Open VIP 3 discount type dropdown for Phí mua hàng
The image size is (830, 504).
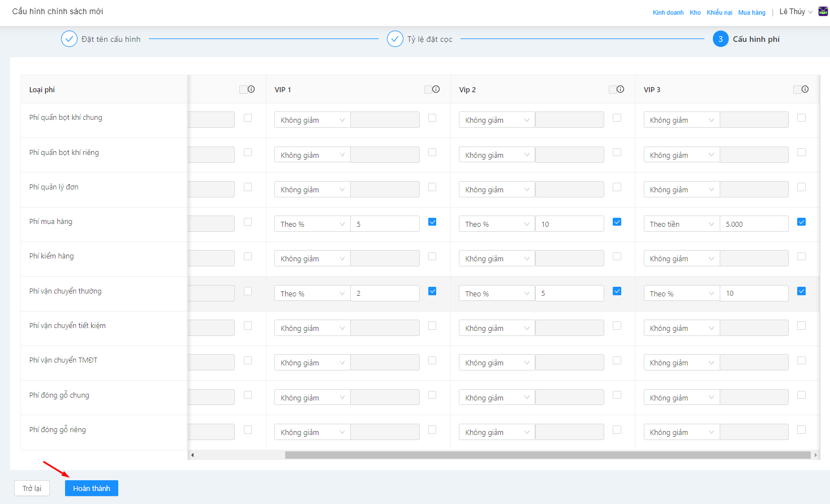tap(681, 224)
